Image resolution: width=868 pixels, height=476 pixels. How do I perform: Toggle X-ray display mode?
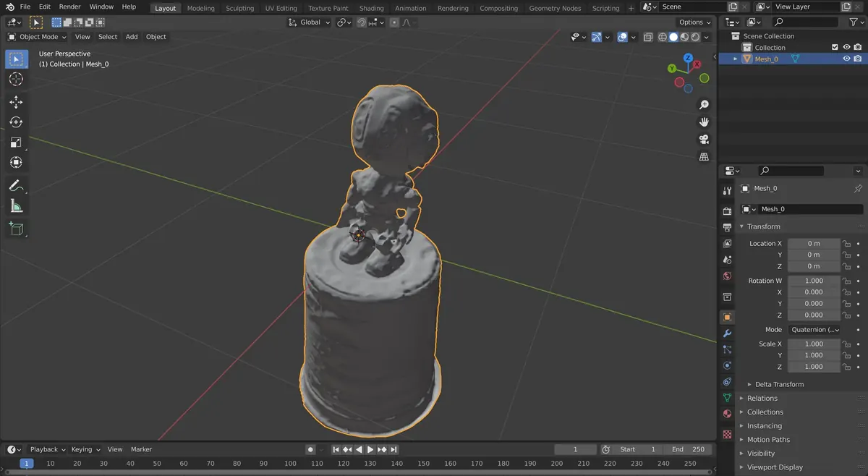click(x=648, y=37)
